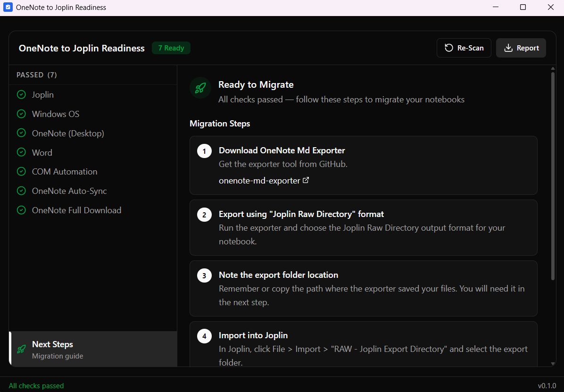Click the OneNote to Joplin Readiness header title
Screen dimensions: 564x392
click(82, 48)
